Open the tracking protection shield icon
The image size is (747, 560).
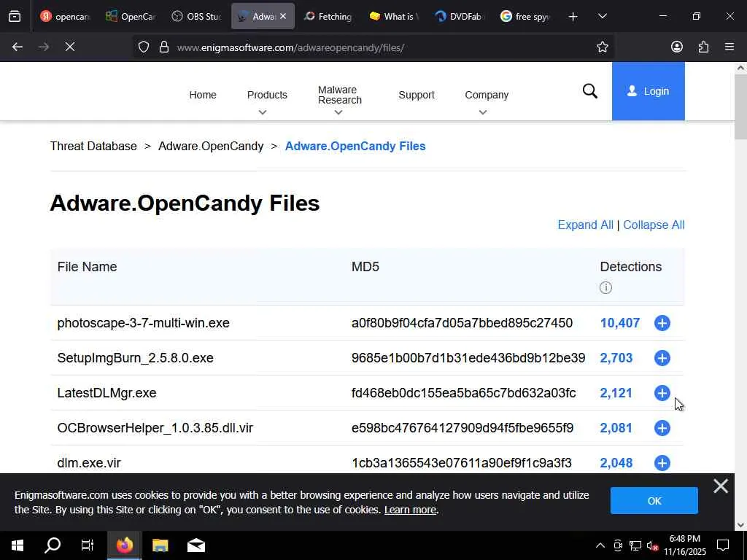pyautogui.click(x=144, y=47)
